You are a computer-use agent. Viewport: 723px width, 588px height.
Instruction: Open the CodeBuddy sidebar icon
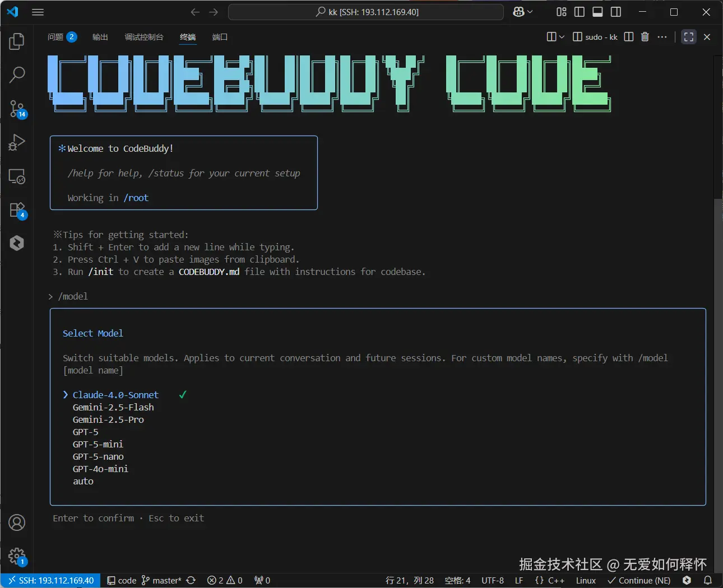coord(17,242)
